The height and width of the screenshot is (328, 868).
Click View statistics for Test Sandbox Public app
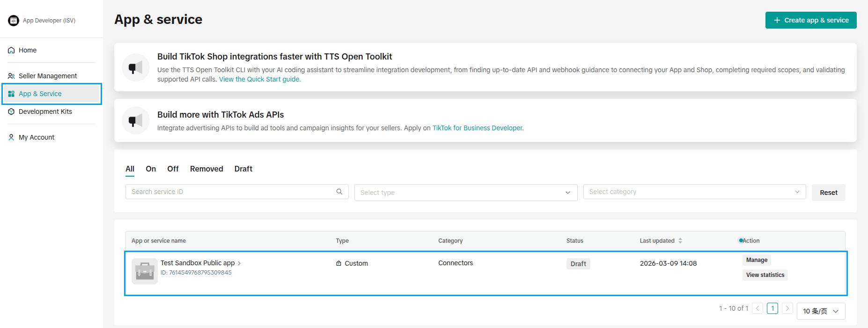(x=765, y=275)
